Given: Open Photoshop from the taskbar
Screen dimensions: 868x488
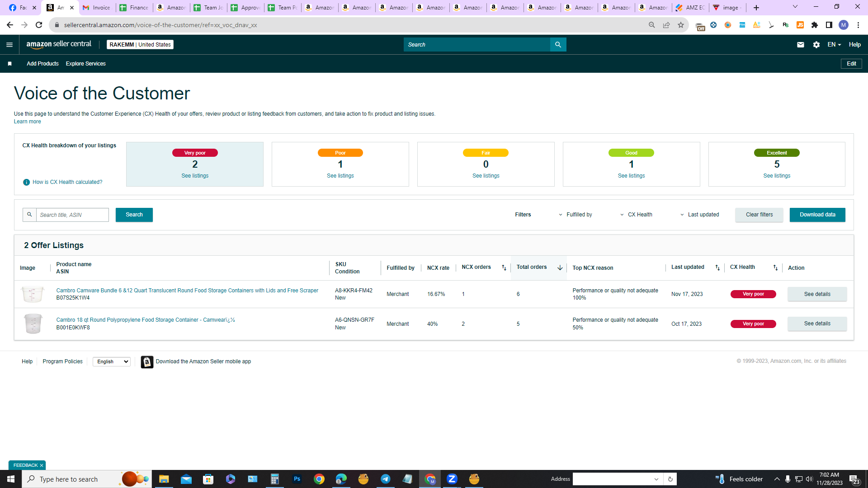Looking at the screenshot, I should click(297, 479).
